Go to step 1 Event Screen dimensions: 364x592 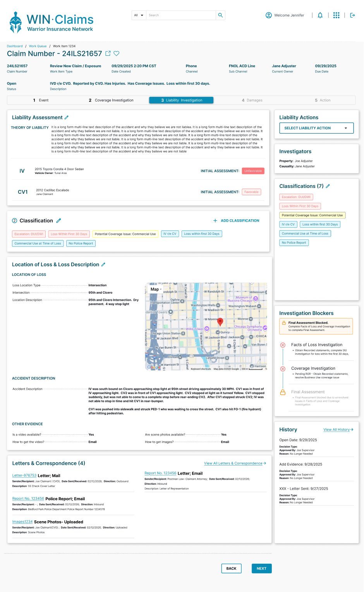pyautogui.click(x=41, y=100)
